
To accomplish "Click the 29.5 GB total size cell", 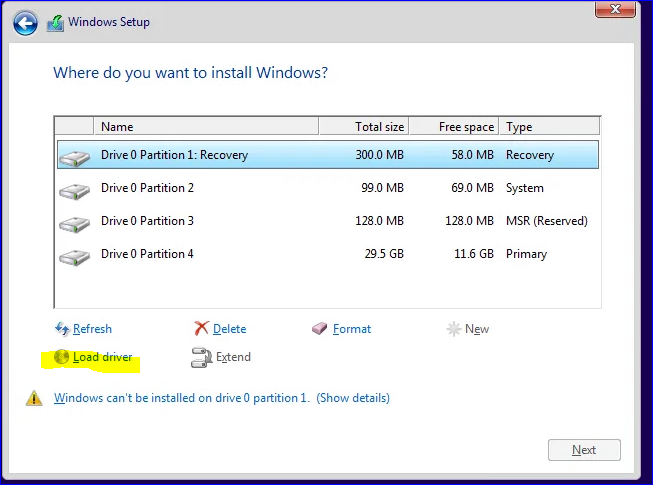I will pyautogui.click(x=384, y=254).
